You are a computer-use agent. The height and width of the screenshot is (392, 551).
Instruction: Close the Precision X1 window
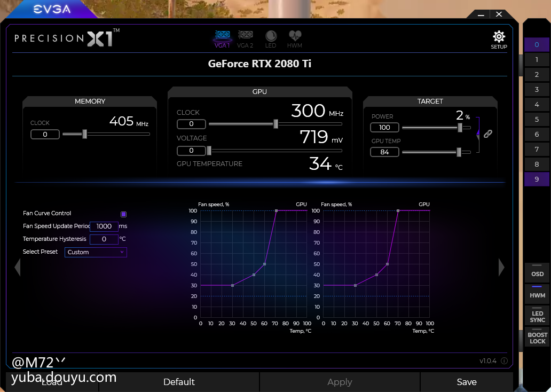(499, 14)
